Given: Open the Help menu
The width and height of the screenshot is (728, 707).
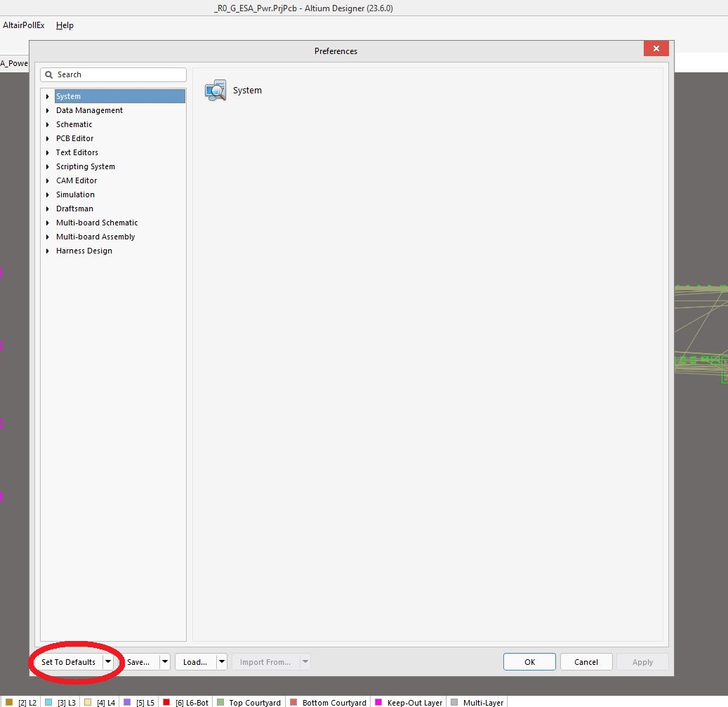Looking at the screenshot, I should click(65, 25).
